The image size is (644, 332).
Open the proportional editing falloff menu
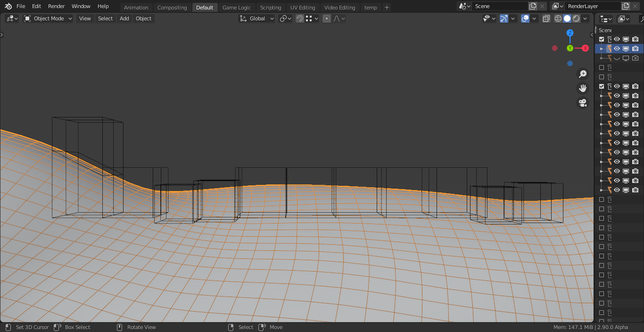(x=339, y=19)
